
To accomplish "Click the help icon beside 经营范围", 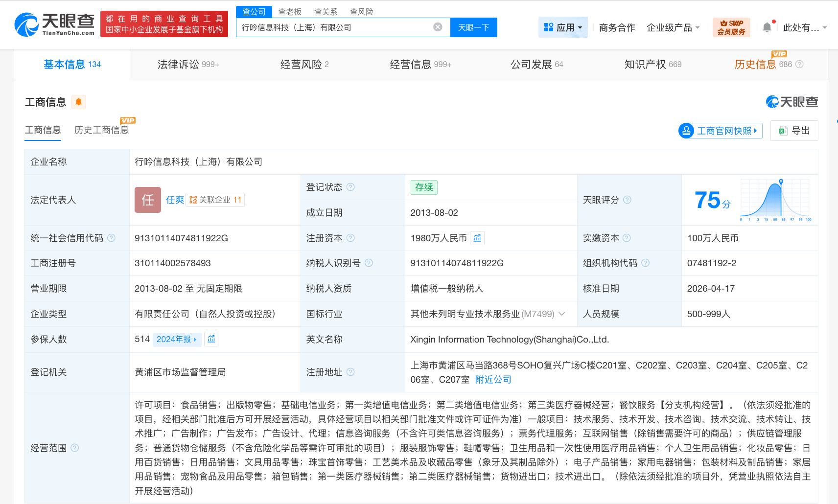I will point(75,448).
